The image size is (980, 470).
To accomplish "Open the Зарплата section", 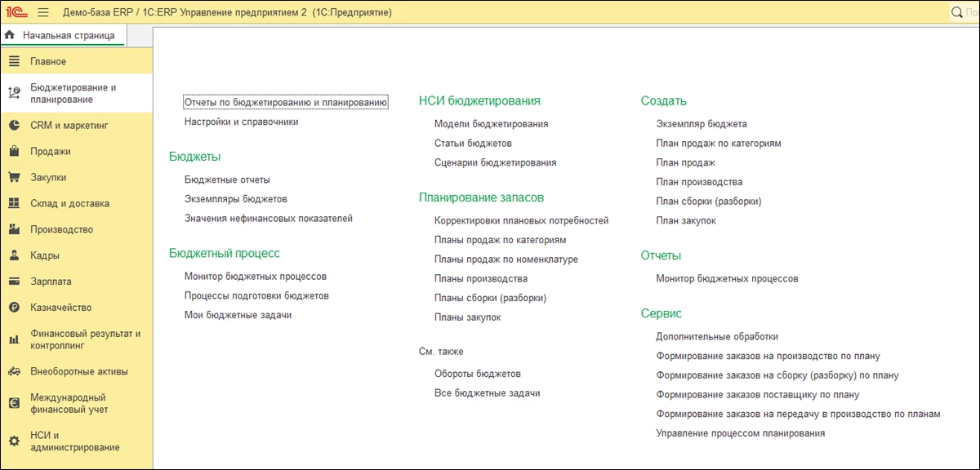I will point(76,282).
